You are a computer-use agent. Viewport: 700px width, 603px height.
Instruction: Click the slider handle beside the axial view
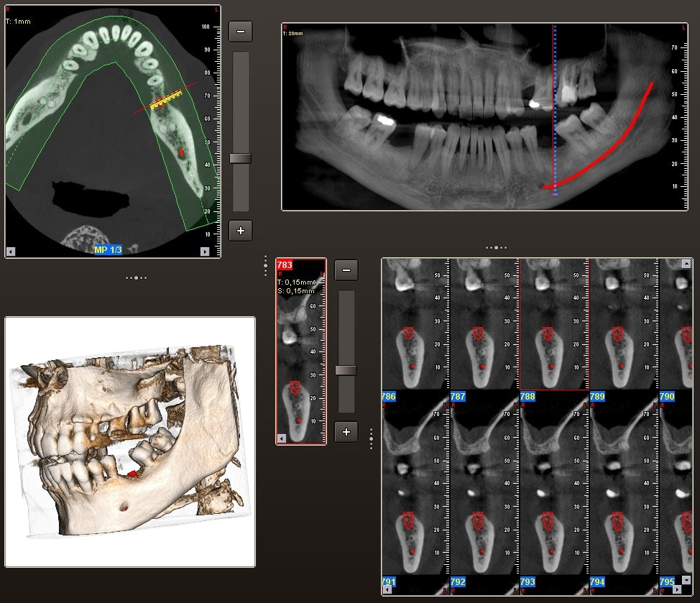[x=240, y=158]
